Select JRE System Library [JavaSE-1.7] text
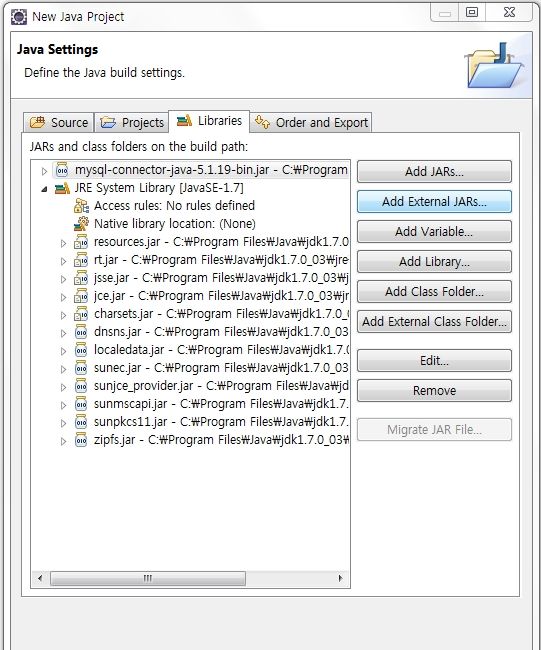Image resolution: width=541 pixels, height=650 pixels. (159, 188)
